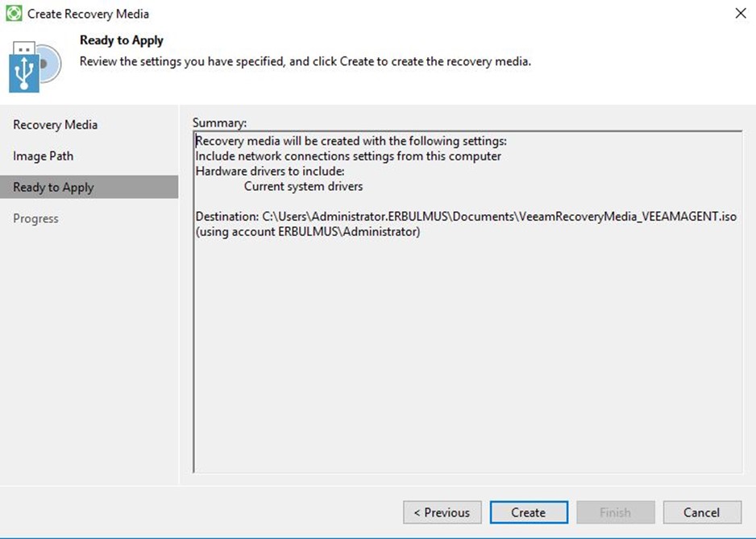Cancel the recovery media wizard
The image size is (756, 539).
702,512
